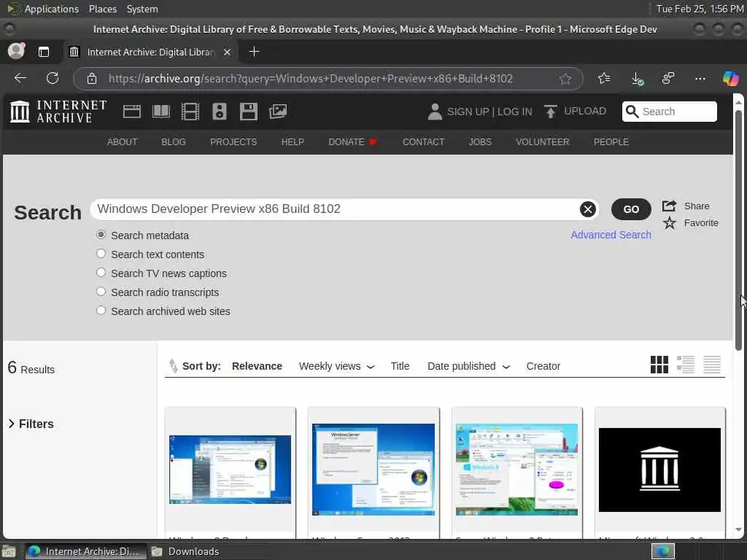Open the Places menu in top panel

pos(102,9)
